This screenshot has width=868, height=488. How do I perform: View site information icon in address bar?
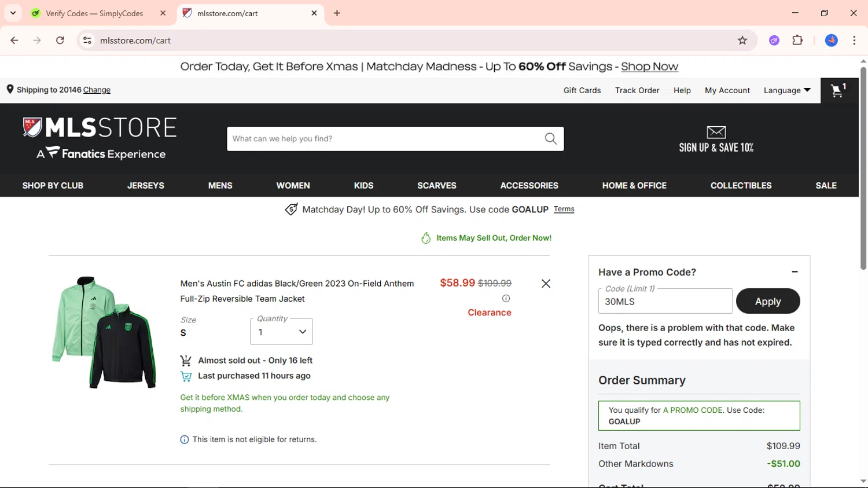(x=87, y=41)
